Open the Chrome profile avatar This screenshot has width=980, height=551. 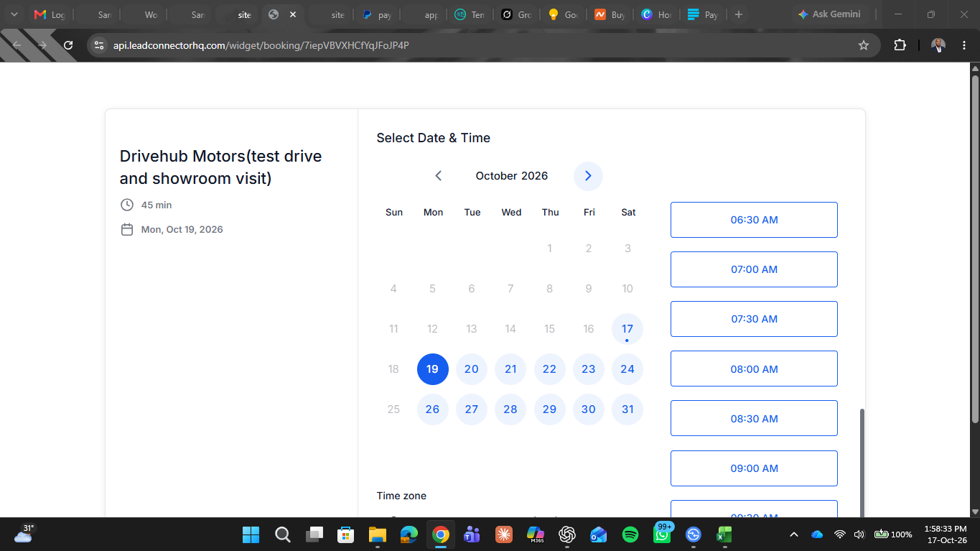tap(938, 45)
